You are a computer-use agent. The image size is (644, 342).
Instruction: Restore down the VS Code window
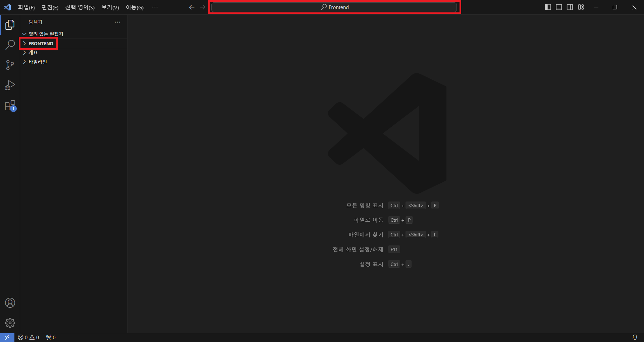(615, 7)
